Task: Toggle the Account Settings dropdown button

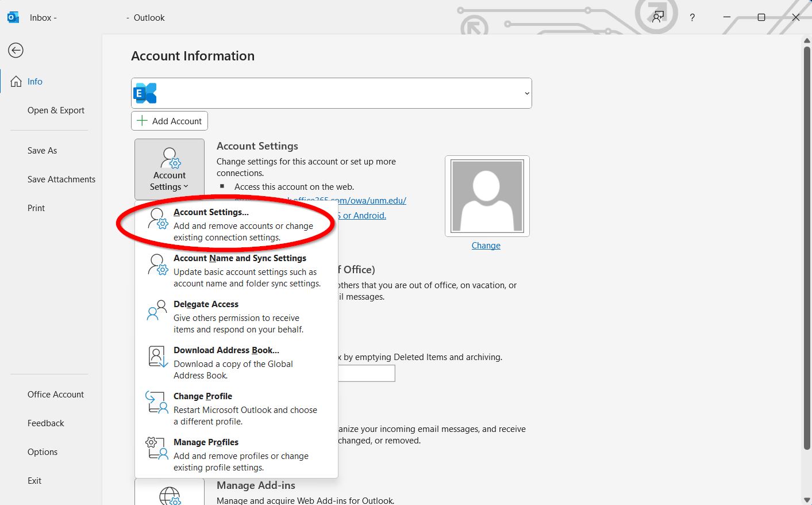Action: click(x=170, y=169)
